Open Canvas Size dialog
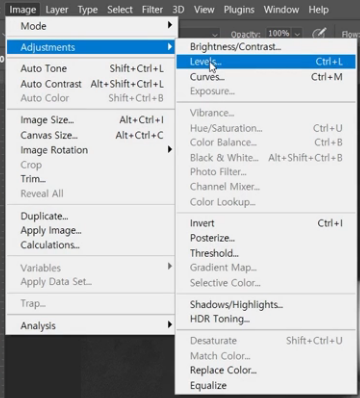Viewport: 360px width, 398px height. pyautogui.click(x=91, y=135)
